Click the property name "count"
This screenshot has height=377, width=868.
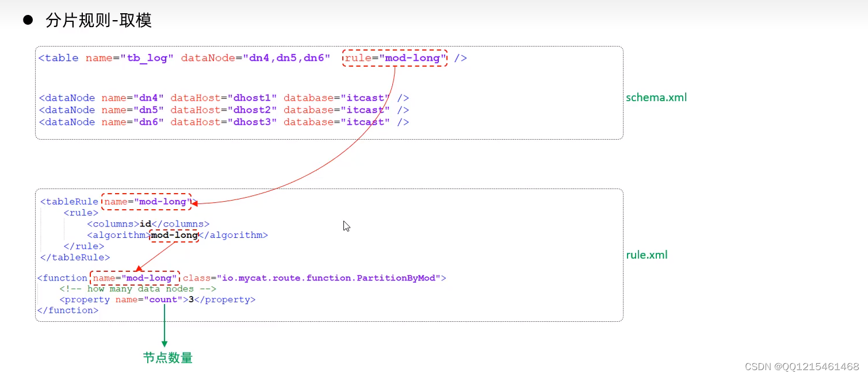(x=163, y=300)
